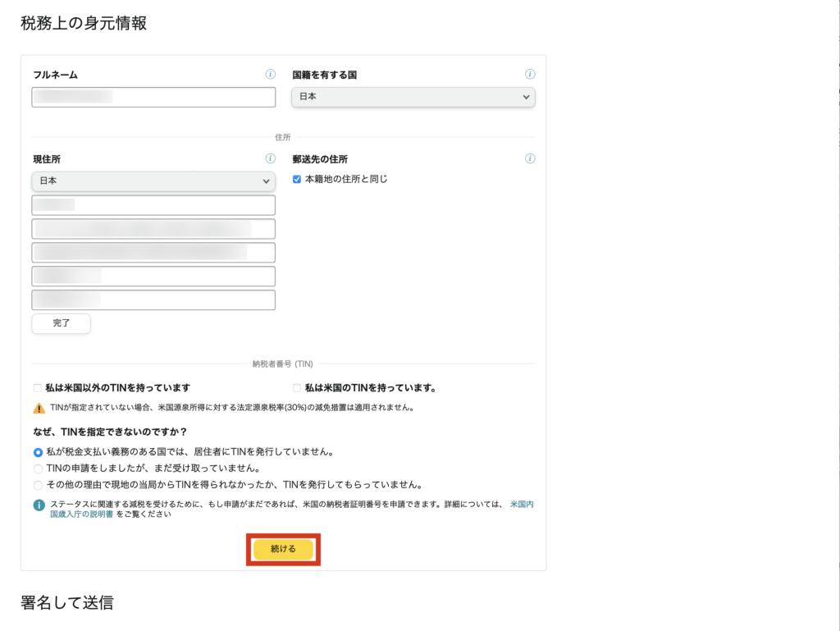840x631 pixels.
Task: Click the last address field above 完了
Action: click(153, 300)
